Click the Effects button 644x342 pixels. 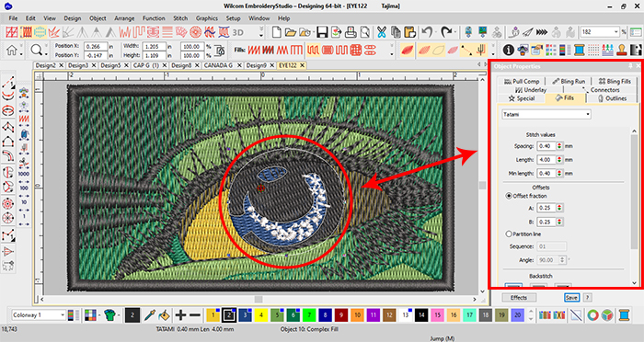(x=519, y=298)
